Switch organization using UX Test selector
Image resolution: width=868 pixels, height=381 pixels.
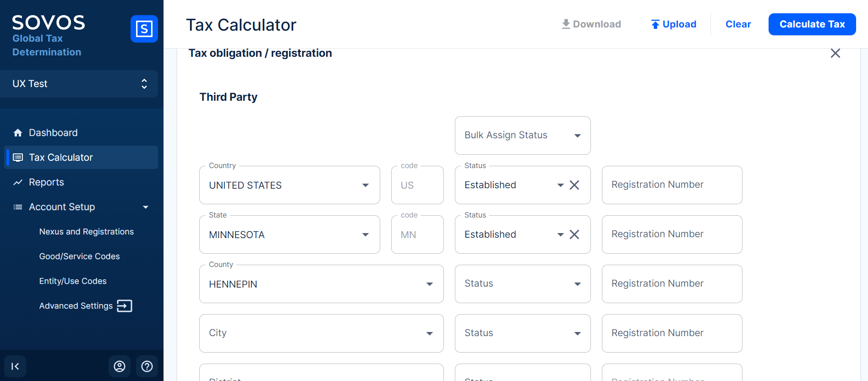(x=79, y=84)
